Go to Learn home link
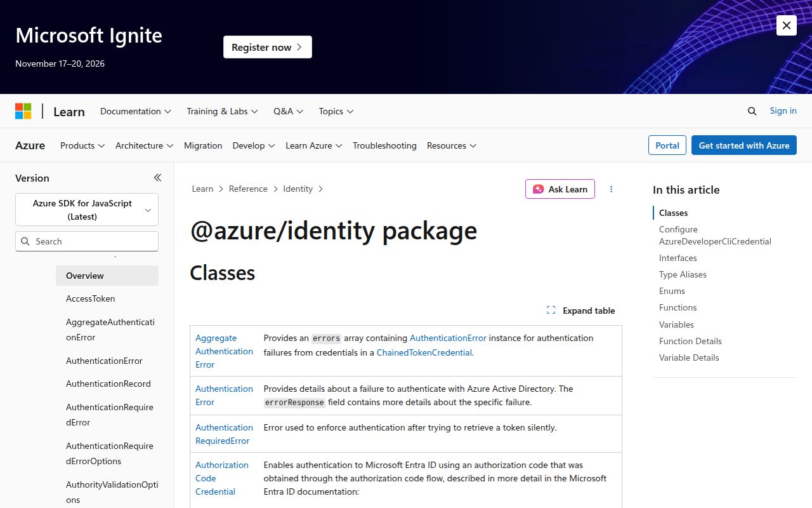The width and height of the screenshot is (812, 508). click(69, 112)
